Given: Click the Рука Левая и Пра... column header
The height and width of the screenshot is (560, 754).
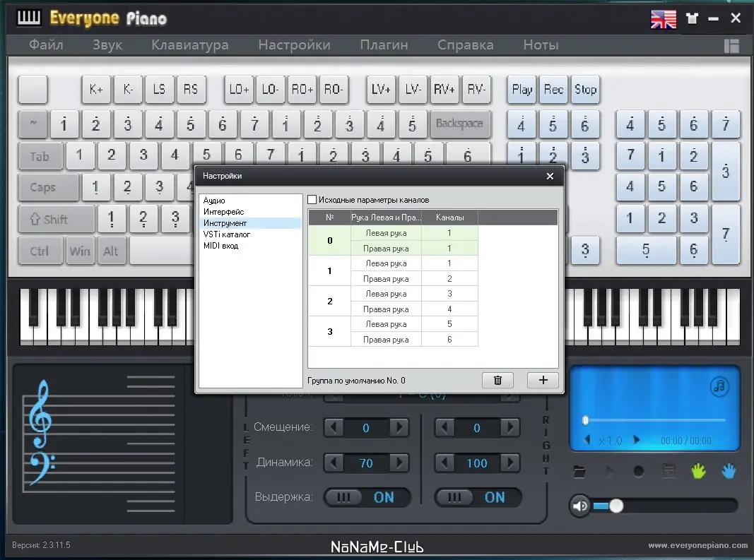Looking at the screenshot, I should pyautogui.click(x=386, y=218).
